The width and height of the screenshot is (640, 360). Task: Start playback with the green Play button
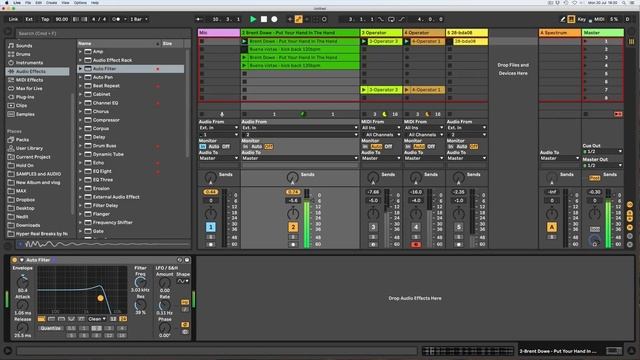click(253, 19)
